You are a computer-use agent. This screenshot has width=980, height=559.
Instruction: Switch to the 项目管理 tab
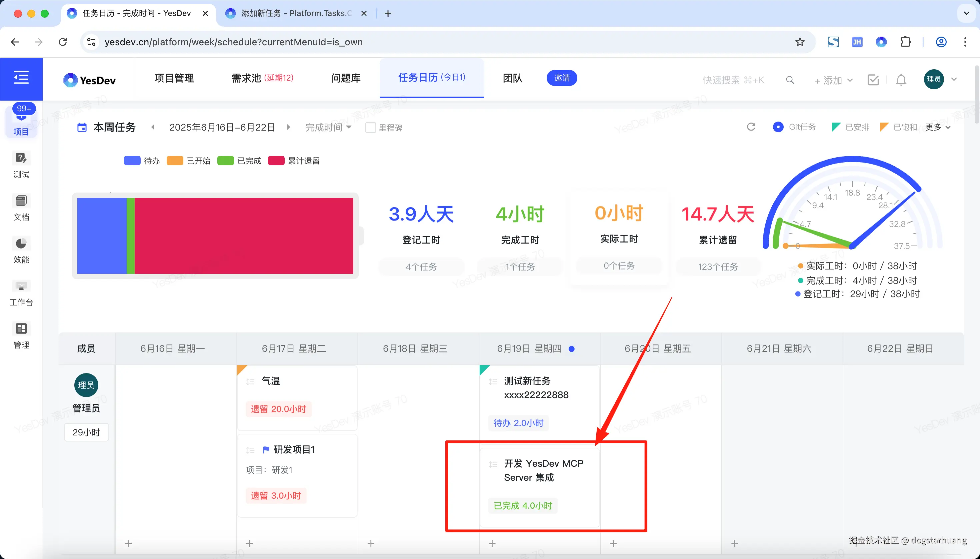point(174,78)
